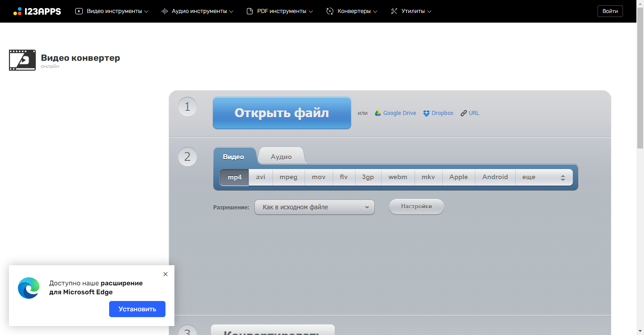Click the Google Drive icon
This screenshot has height=335, width=644.
click(x=378, y=113)
